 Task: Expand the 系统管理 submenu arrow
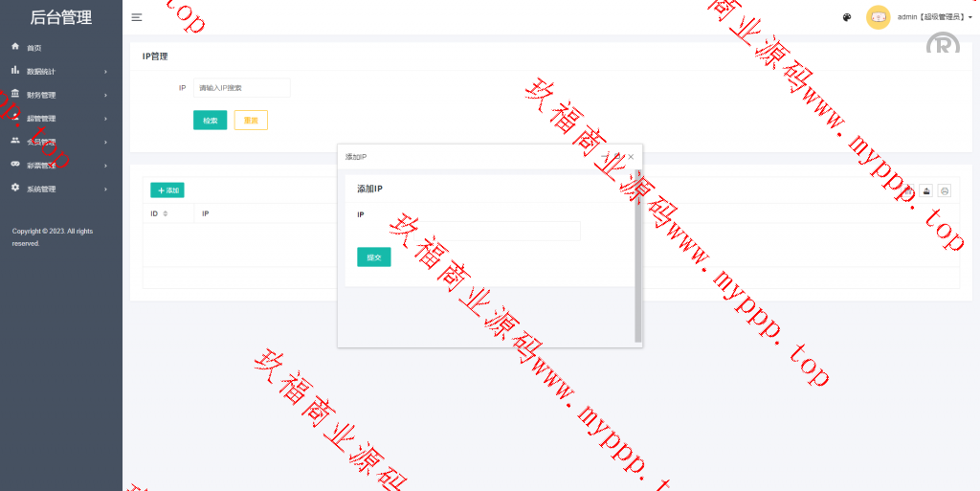105,190
